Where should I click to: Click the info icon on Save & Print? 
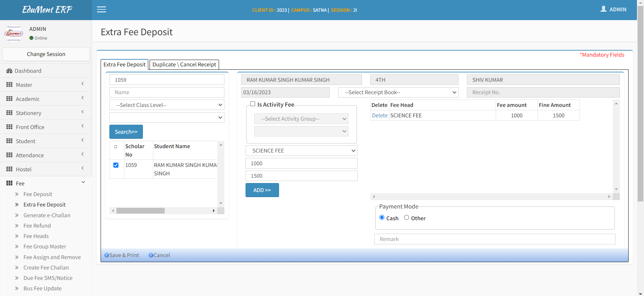[x=107, y=255]
